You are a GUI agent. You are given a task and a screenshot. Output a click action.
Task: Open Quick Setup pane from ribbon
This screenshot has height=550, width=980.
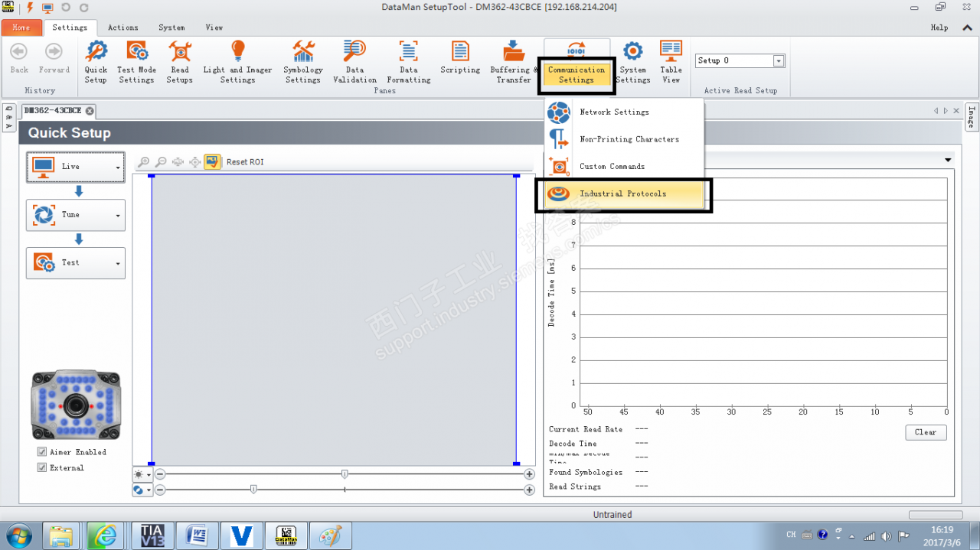pyautogui.click(x=96, y=62)
